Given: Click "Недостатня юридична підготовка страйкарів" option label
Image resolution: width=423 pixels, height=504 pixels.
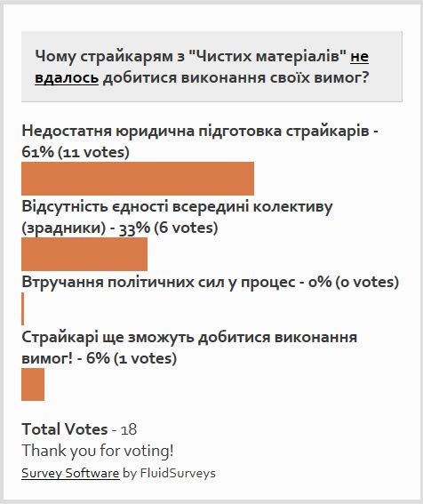Looking at the screenshot, I should click(196, 131).
